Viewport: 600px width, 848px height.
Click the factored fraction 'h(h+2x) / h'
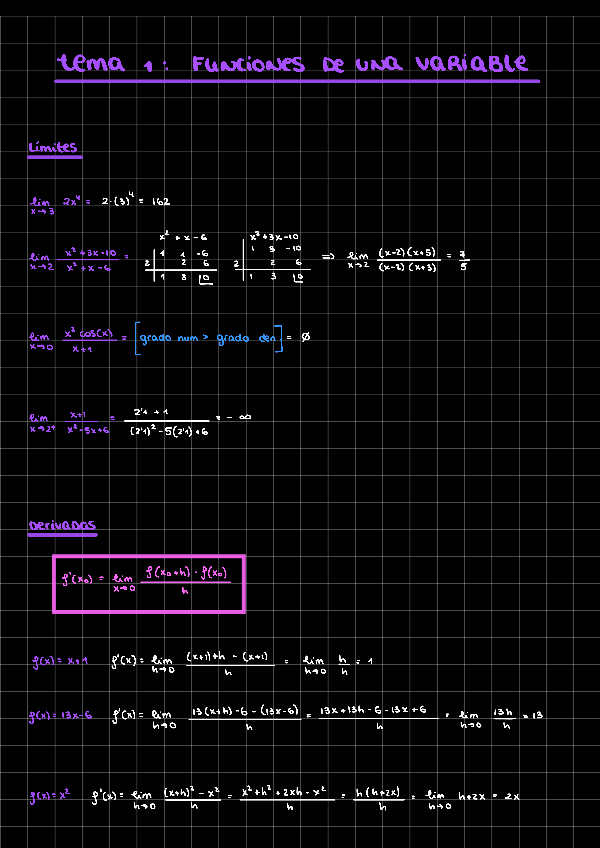(379, 800)
